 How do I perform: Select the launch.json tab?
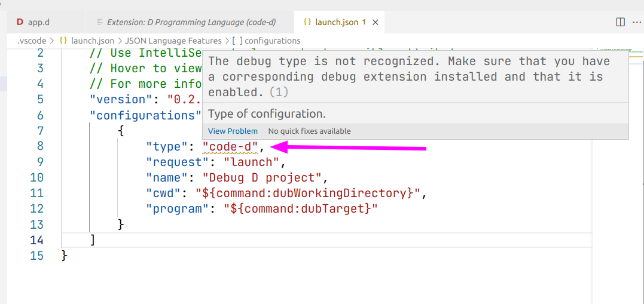point(339,22)
